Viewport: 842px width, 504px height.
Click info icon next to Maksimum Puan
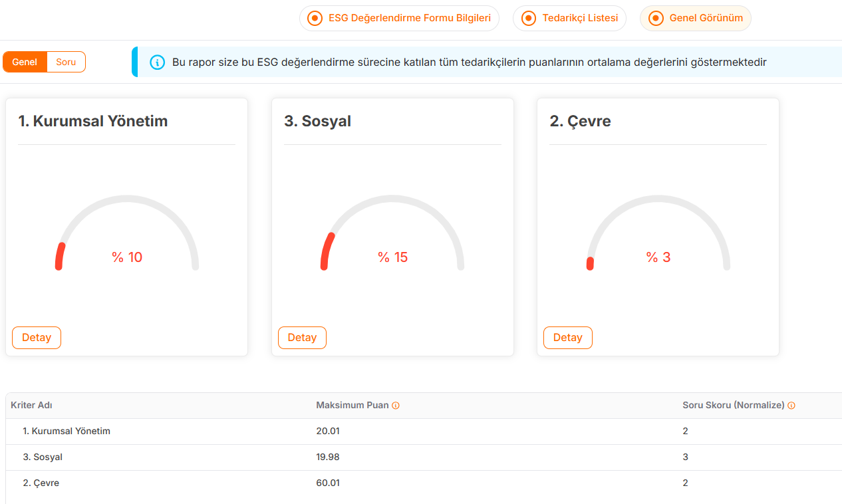(396, 406)
